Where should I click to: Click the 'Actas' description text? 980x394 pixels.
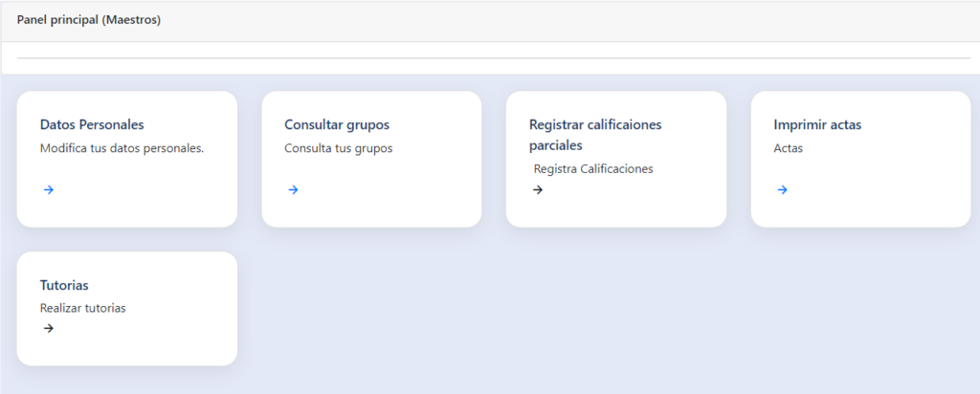pyautogui.click(x=788, y=149)
